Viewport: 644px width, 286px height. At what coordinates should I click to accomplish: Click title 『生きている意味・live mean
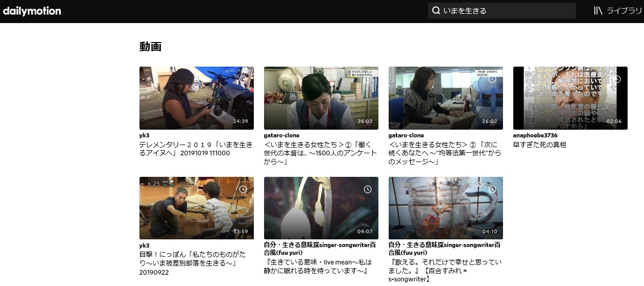click(x=318, y=267)
